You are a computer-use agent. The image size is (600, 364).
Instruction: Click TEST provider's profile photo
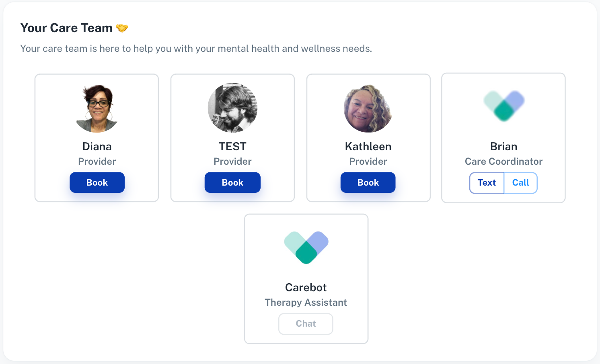point(232,108)
